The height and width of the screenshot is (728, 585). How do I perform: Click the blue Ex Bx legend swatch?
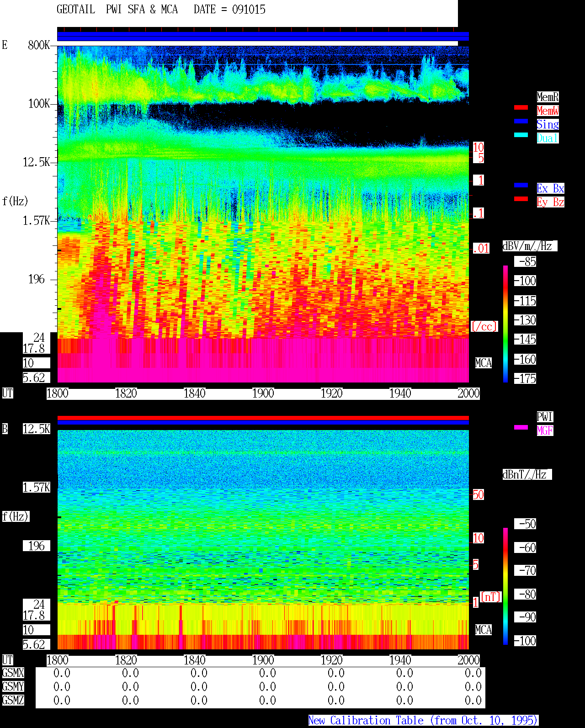(521, 185)
